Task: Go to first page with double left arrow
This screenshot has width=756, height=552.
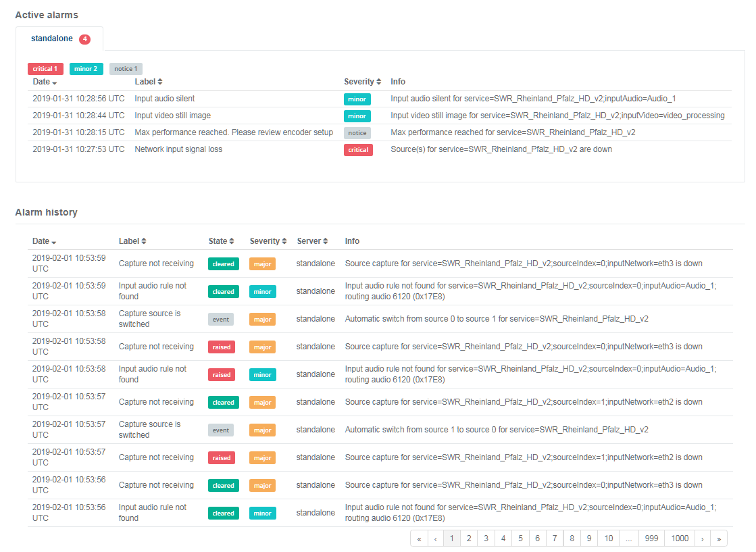Action: pos(419,538)
